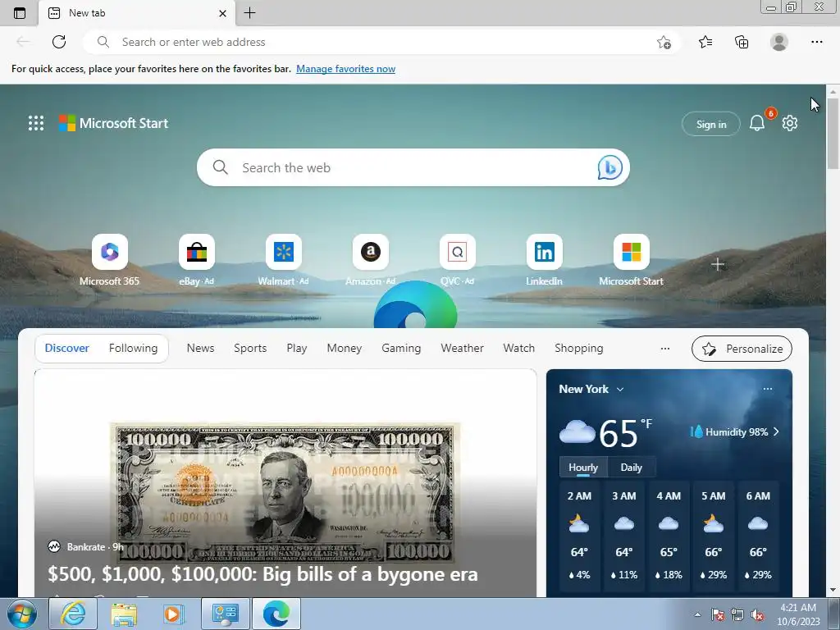Select the Hourly forecast tab

(x=583, y=467)
